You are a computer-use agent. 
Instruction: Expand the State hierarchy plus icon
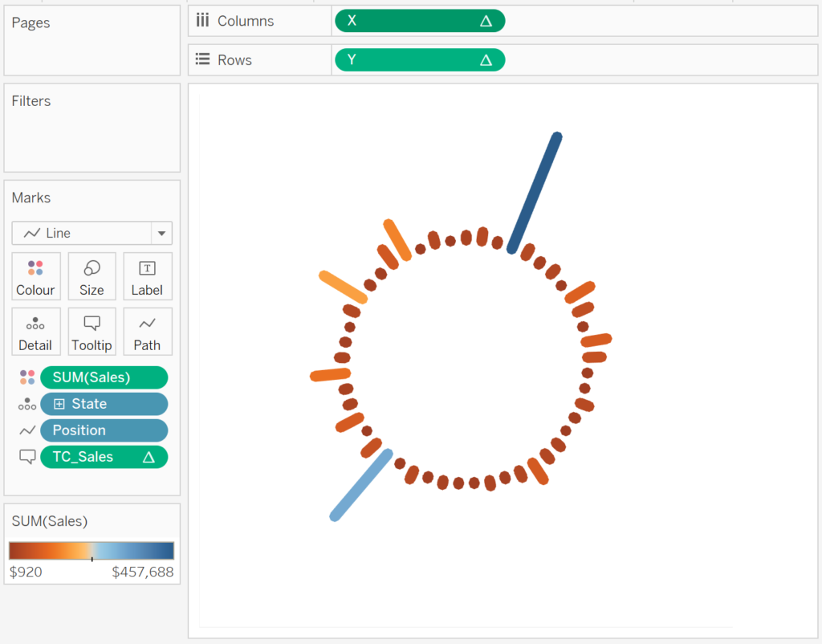(x=59, y=404)
